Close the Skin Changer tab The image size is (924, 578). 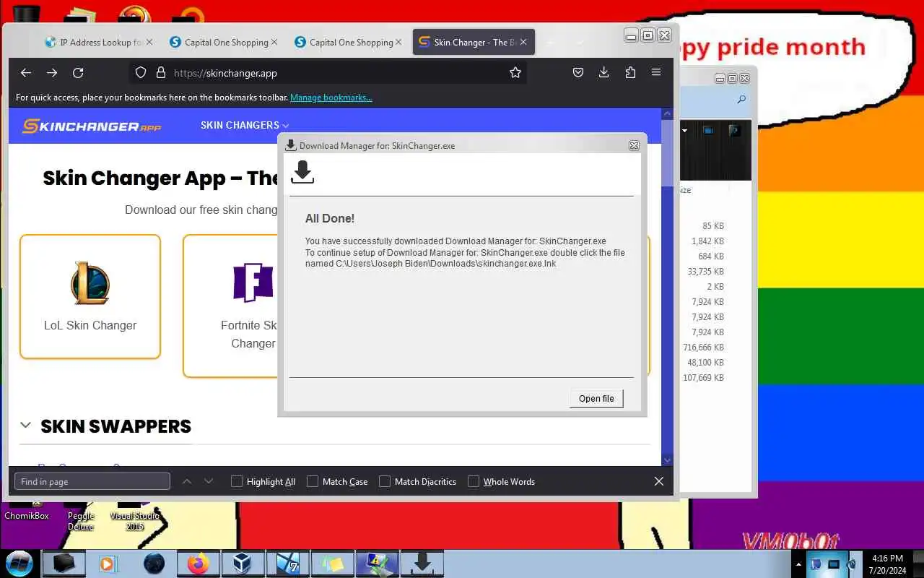[x=523, y=42]
